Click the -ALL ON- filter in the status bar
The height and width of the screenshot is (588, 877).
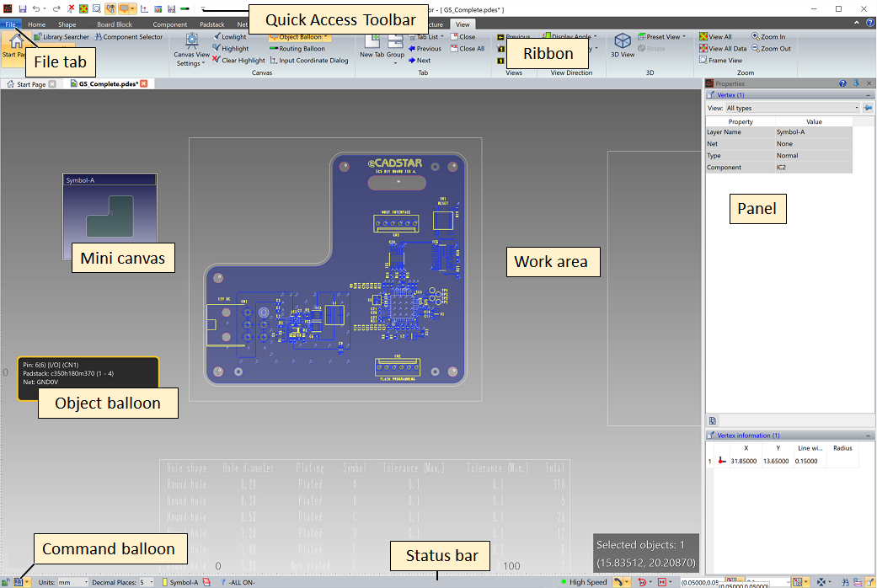238,582
